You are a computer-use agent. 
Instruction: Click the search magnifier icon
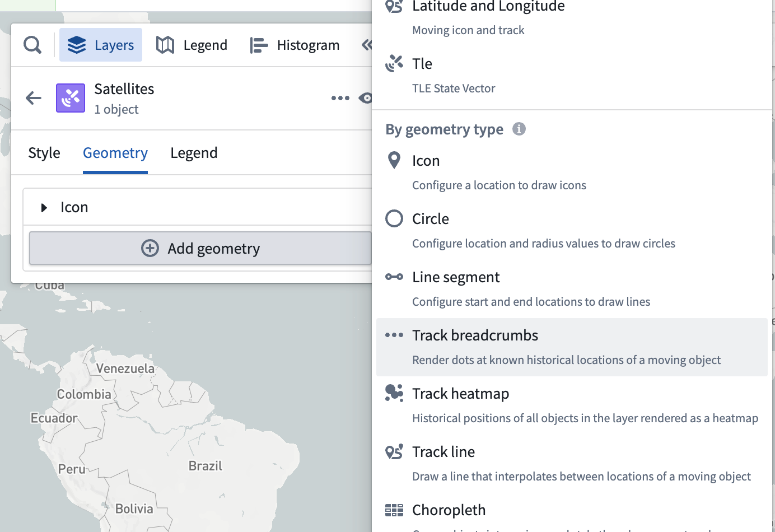pyautogui.click(x=32, y=45)
